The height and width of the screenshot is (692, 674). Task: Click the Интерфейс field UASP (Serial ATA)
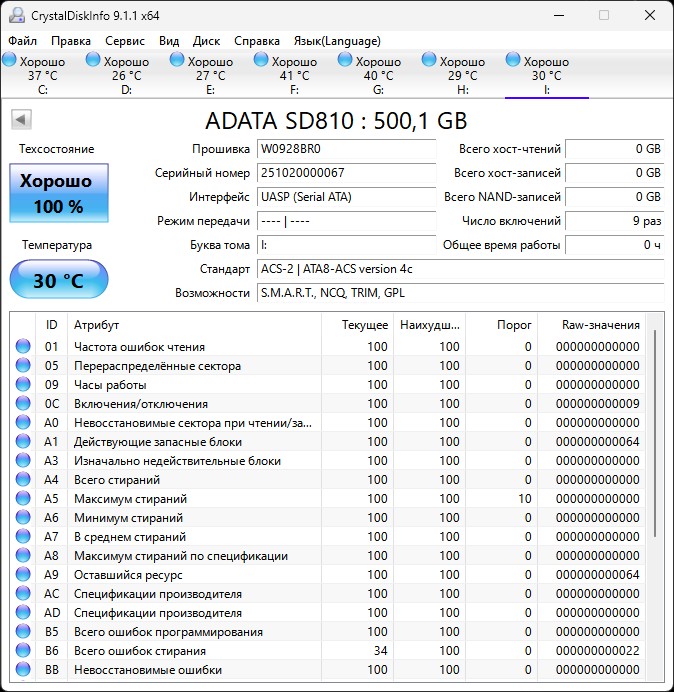click(x=346, y=196)
